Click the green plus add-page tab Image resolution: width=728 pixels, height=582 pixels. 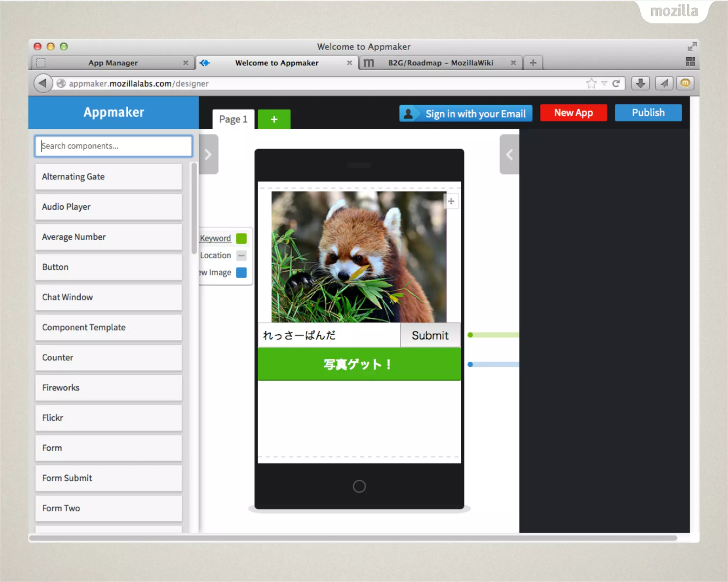click(274, 119)
